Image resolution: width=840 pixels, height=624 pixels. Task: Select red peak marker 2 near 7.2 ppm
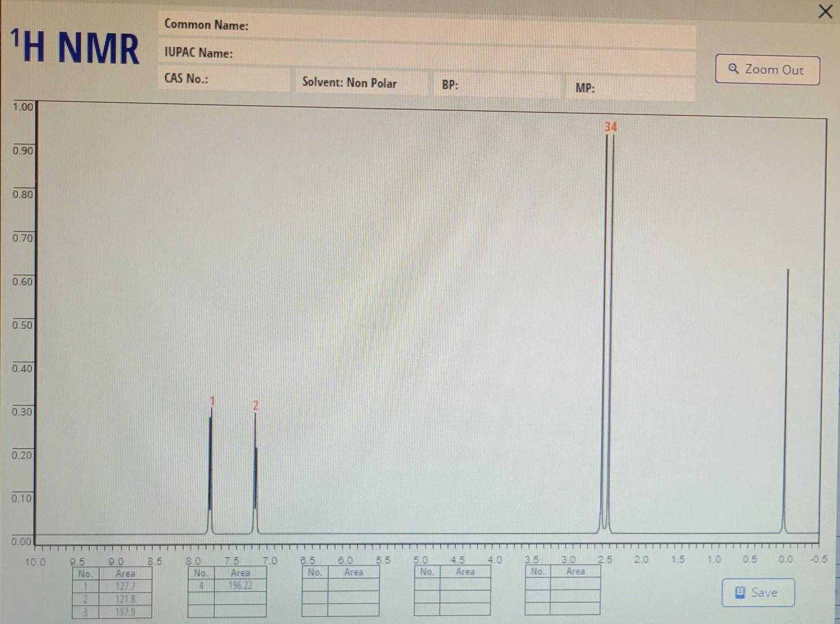click(255, 406)
